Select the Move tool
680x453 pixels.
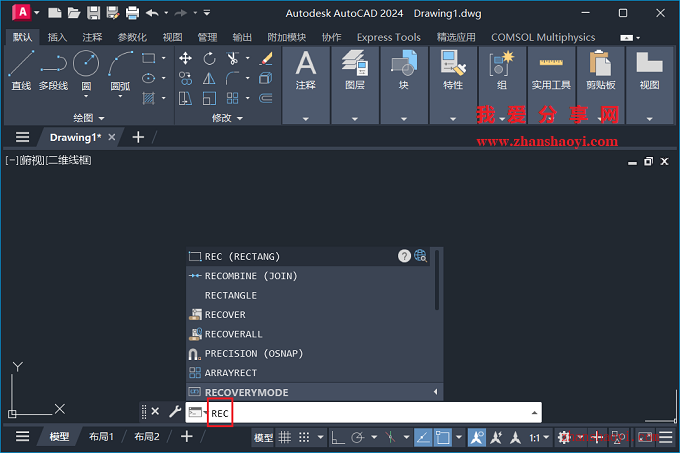pyautogui.click(x=186, y=58)
